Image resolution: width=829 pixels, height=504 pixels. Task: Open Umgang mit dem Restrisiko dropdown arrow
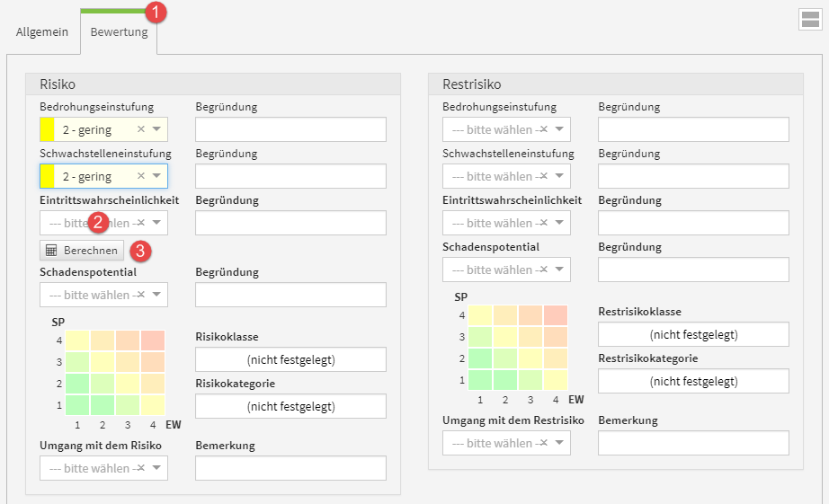coord(559,443)
